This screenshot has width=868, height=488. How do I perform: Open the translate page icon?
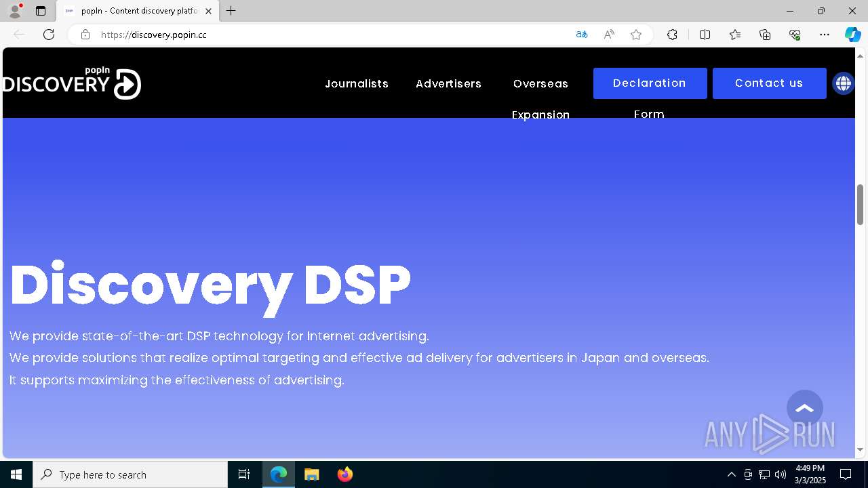(581, 35)
